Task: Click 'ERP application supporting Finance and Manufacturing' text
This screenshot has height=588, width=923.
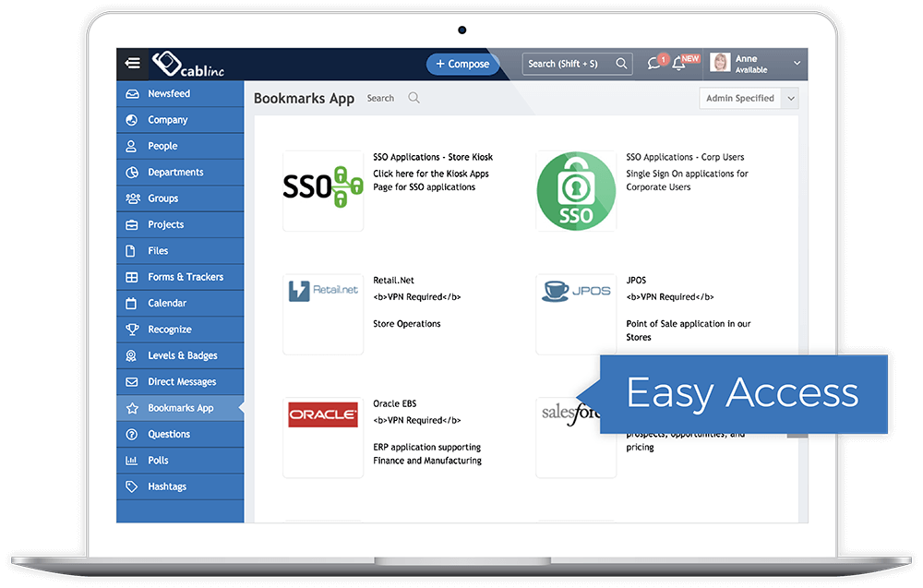Action: pyautogui.click(x=427, y=454)
